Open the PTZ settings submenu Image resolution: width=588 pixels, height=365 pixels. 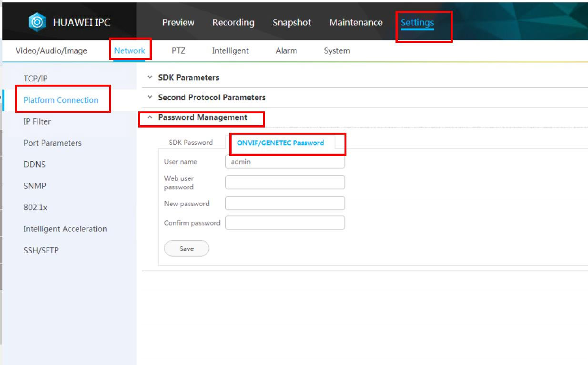coord(178,50)
